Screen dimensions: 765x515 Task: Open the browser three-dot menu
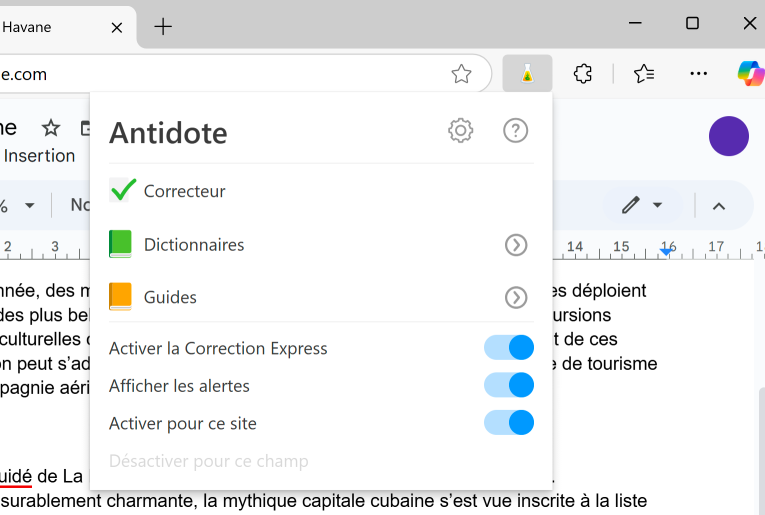click(699, 74)
